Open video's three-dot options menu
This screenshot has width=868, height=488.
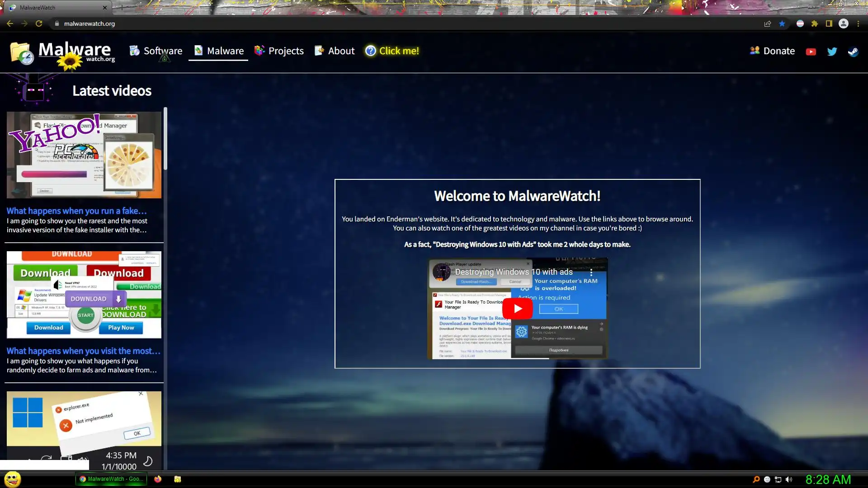click(x=591, y=272)
